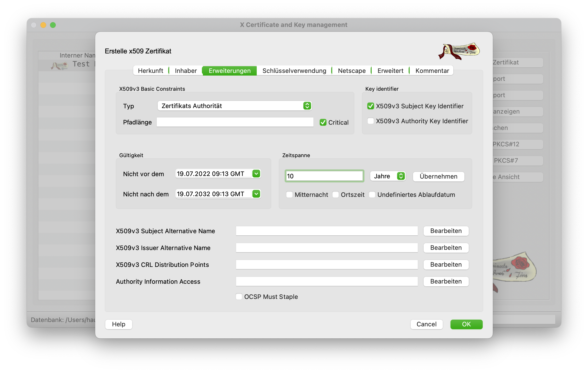Open the Inhaber tab

point(186,71)
